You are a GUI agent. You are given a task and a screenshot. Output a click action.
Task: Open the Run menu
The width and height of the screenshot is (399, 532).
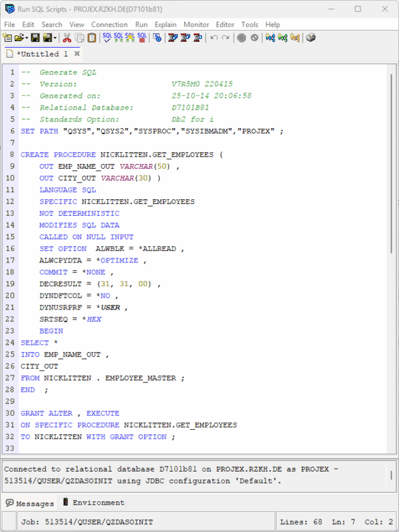click(x=141, y=25)
